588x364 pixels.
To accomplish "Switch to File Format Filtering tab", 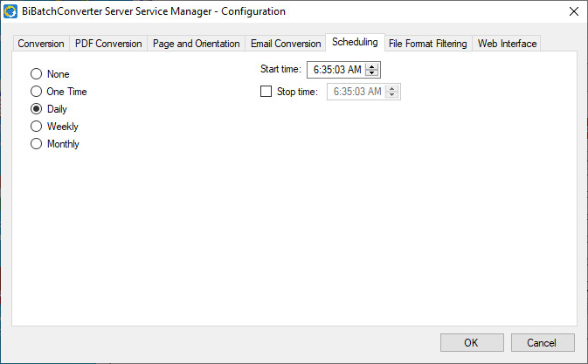I will point(428,44).
